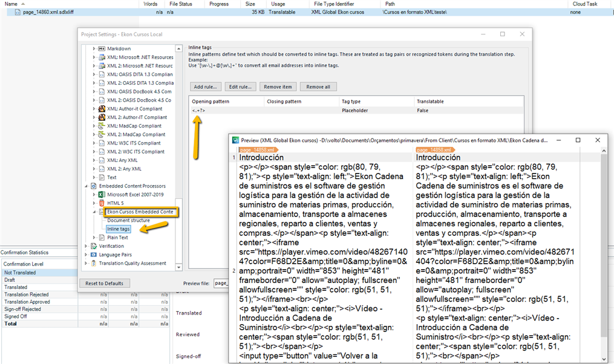
Task: Click the Verification tree icon
Action: [94, 246]
